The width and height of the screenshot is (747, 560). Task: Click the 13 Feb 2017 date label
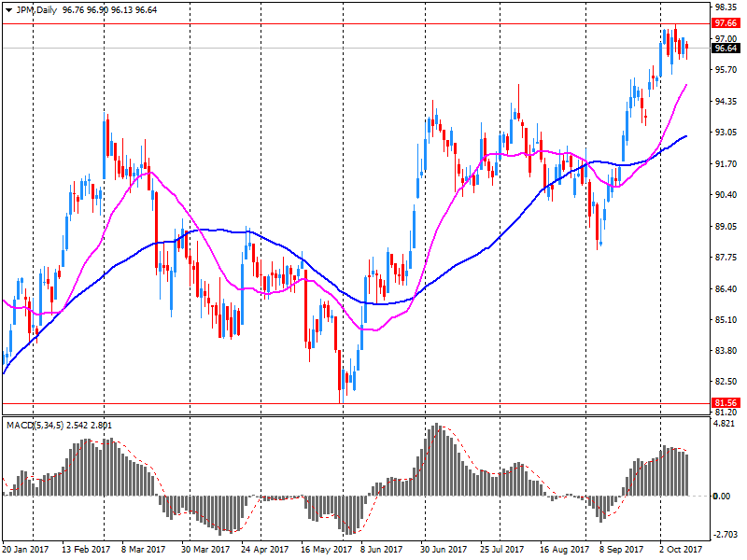pyautogui.click(x=86, y=550)
